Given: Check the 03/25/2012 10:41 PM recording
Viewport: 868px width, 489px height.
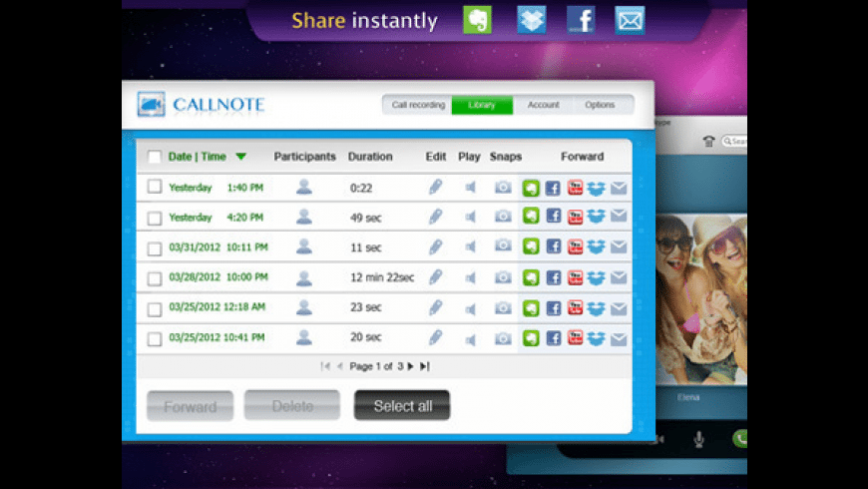Looking at the screenshot, I should pos(155,338).
